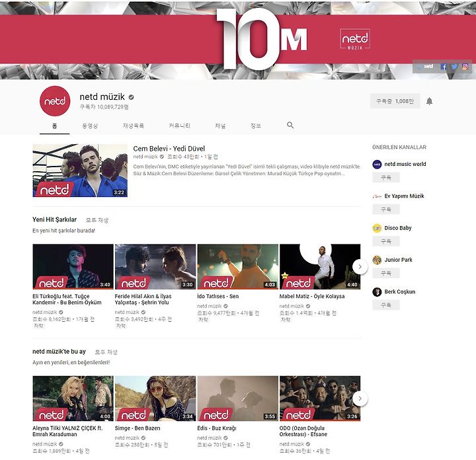Click the netd müzik logo on the banner
Image resolution: width=476 pixels, height=460 pixels.
[355, 39]
